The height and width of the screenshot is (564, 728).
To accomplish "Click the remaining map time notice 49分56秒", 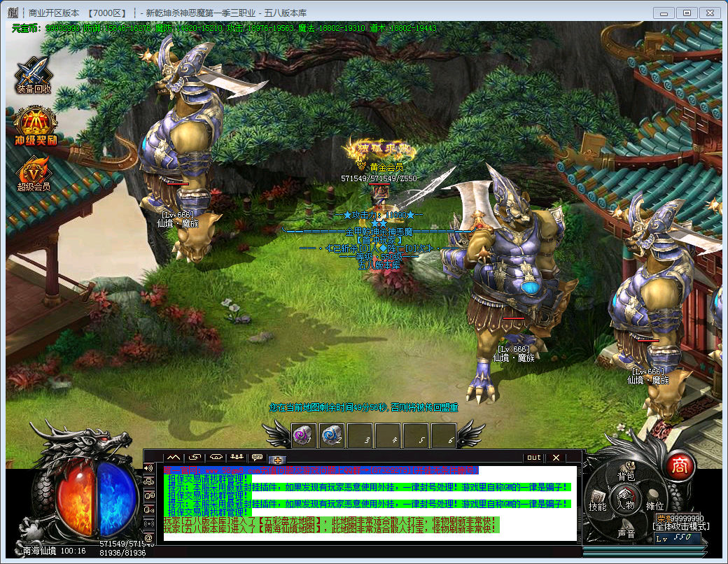I will tap(363, 407).
